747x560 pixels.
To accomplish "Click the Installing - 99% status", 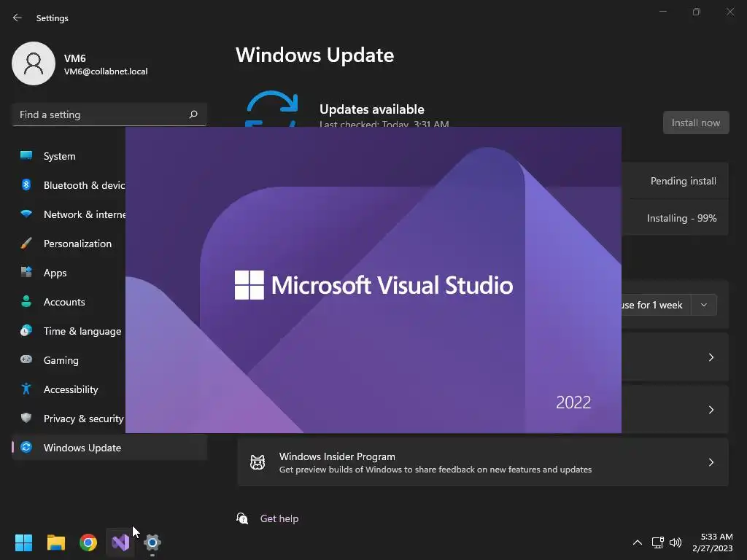I will pos(682,218).
